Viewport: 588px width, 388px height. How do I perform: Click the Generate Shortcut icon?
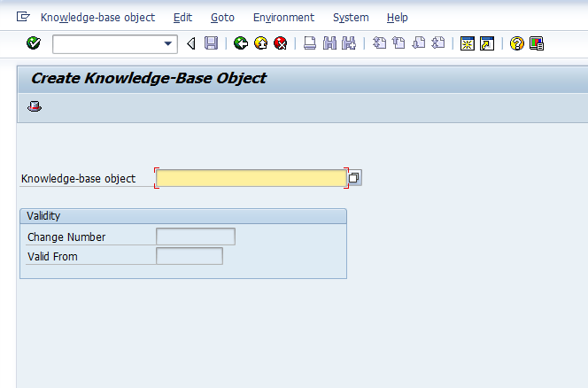pyautogui.click(x=487, y=44)
